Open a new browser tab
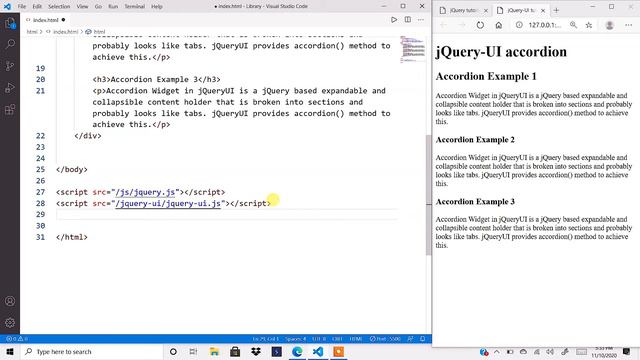Screen dimensions: 640x360 click(x=556, y=10)
